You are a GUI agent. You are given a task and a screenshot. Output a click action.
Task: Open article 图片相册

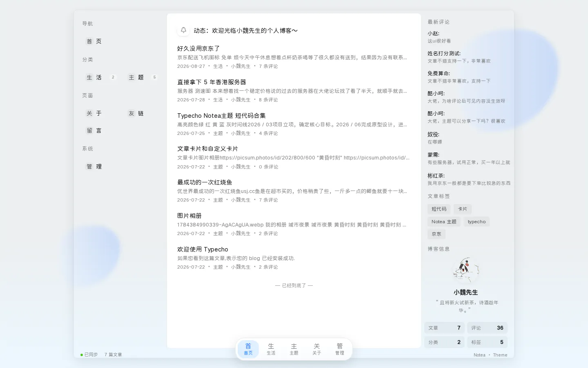(x=189, y=216)
